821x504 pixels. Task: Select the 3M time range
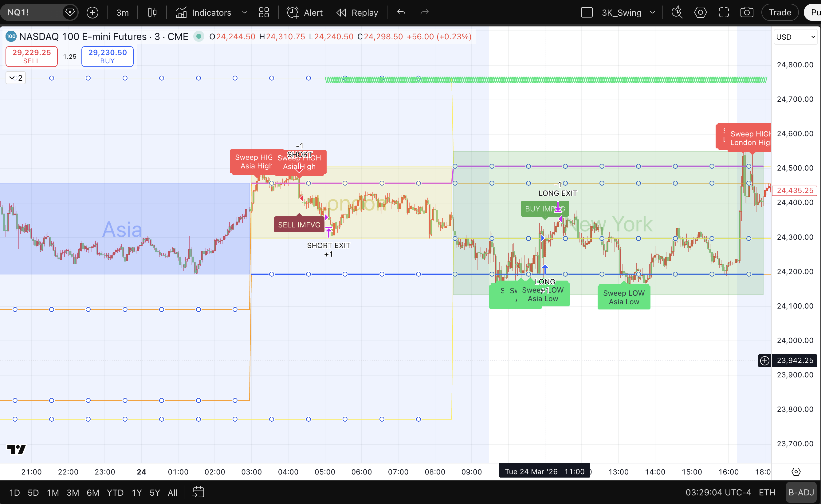(x=73, y=492)
